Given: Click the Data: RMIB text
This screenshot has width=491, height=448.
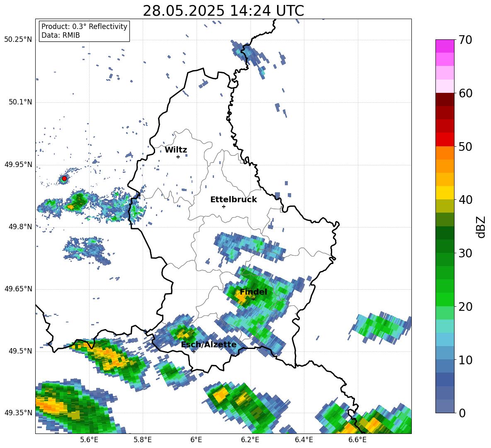Looking at the screenshot, I should (61, 35).
